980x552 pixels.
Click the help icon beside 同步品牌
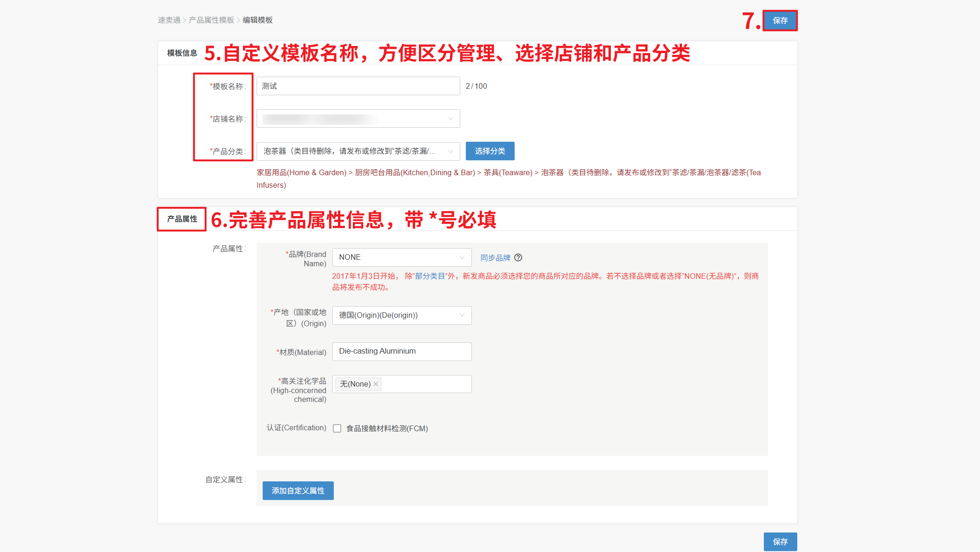[x=518, y=257]
